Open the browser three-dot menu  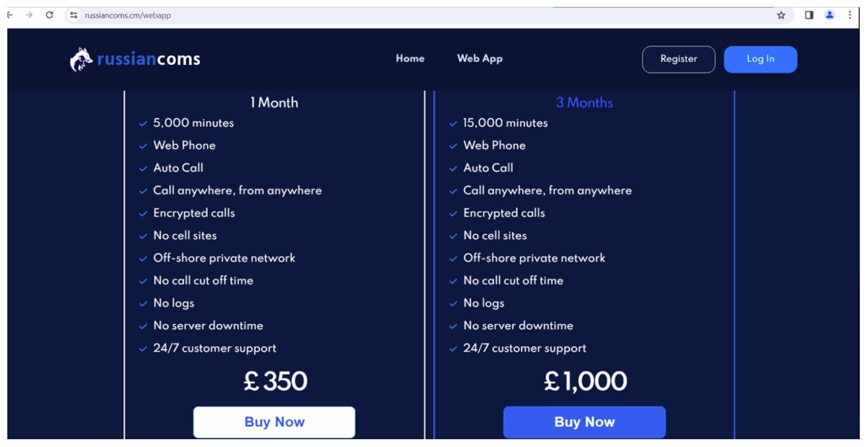850,15
